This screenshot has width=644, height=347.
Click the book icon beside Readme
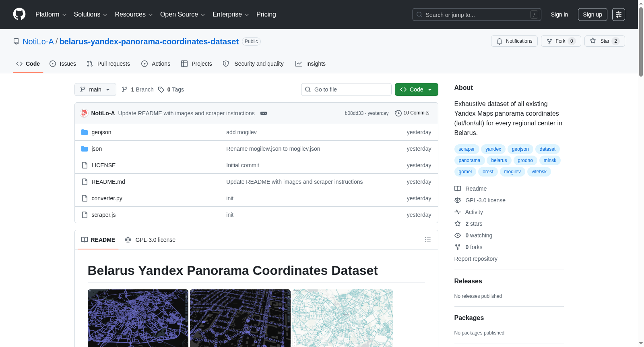click(458, 189)
